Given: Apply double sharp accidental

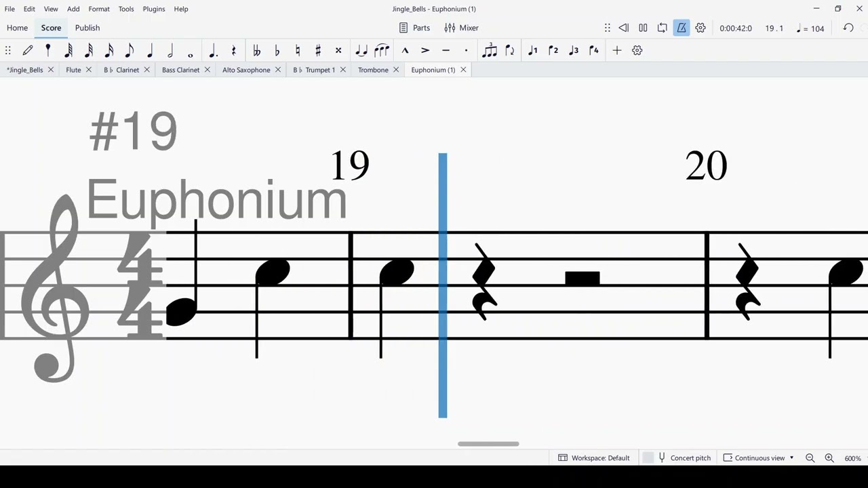Looking at the screenshot, I should tap(338, 50).
